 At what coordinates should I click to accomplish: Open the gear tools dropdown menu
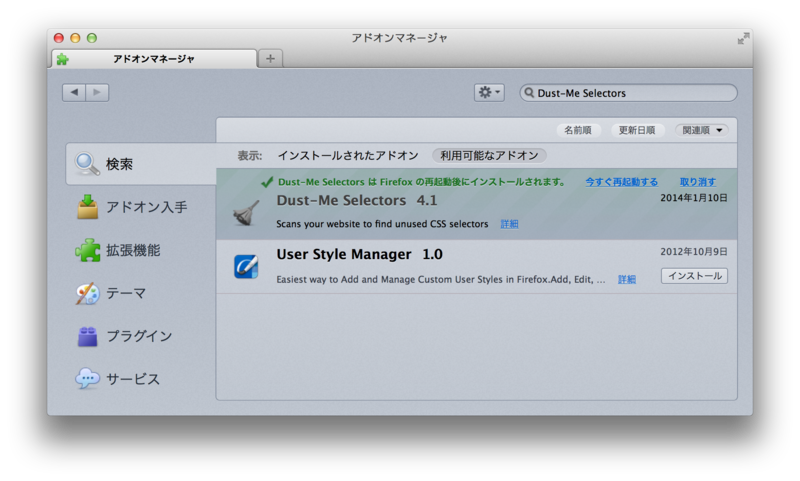[x=489, y=92]
